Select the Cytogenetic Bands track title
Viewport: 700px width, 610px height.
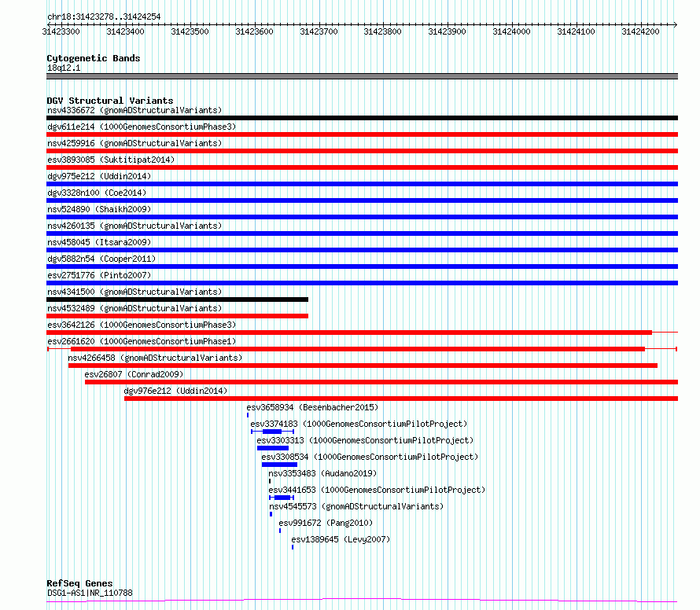point(94,58)
